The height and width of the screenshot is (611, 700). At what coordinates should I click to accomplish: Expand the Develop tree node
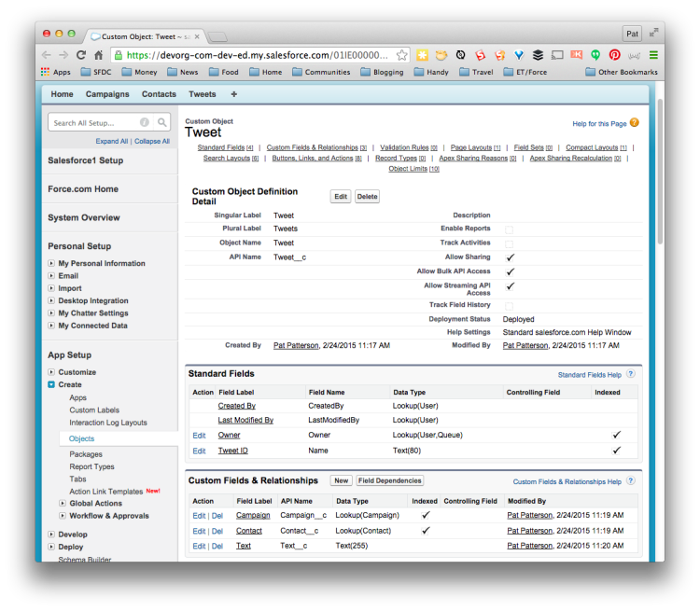[51, 535]
